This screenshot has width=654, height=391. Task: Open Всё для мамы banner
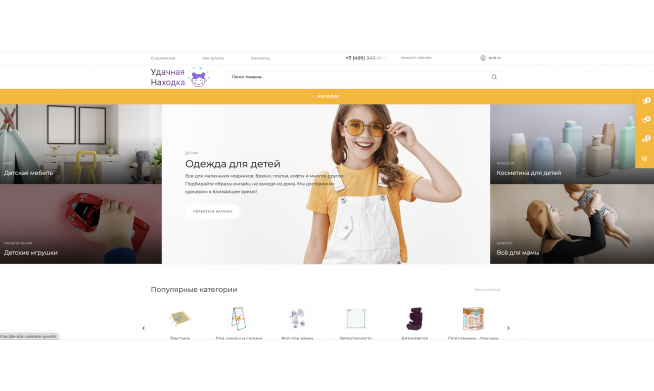pyautogui.click(x=572, y=224)
